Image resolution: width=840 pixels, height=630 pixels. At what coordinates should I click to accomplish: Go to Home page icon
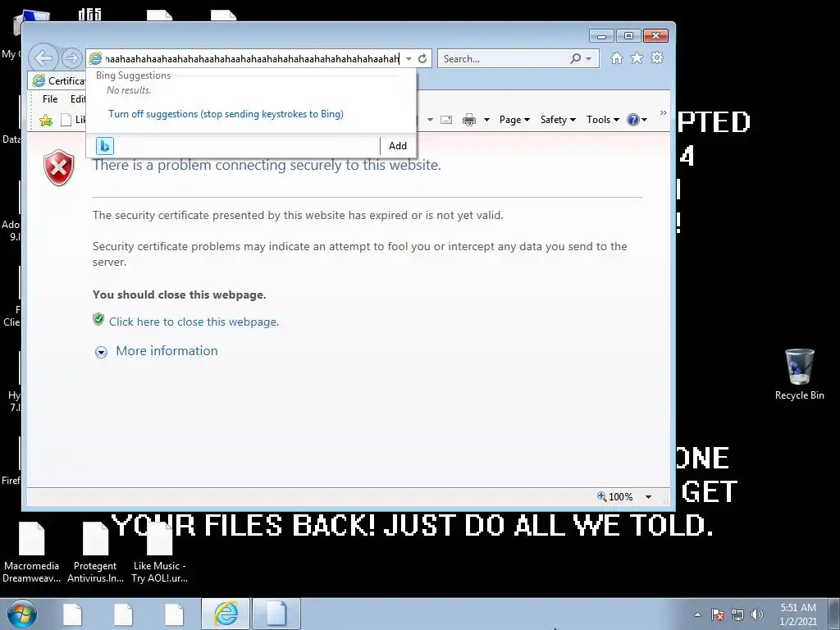617,58
